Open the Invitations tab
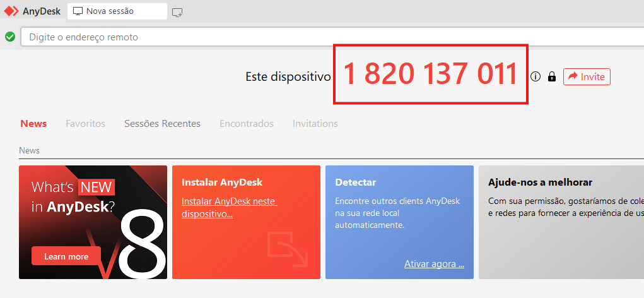The width and height of the screenshot is (644, 298). pos(315,124)
